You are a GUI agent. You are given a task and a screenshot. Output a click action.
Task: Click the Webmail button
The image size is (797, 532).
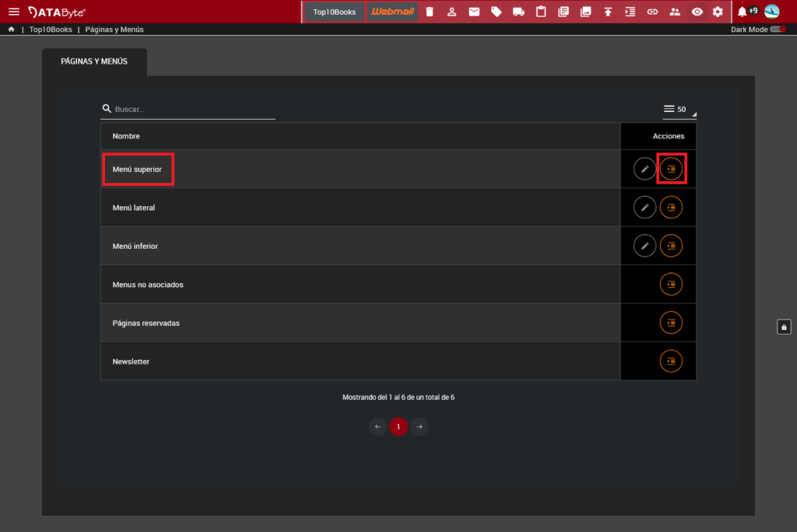(x=392, y=12)
